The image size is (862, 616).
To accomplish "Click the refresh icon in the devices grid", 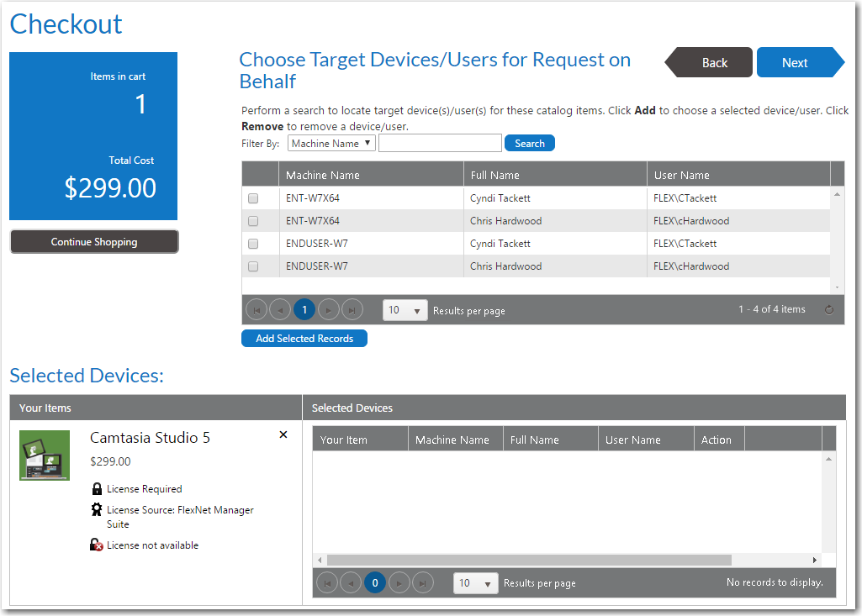I will coord(829,310).
